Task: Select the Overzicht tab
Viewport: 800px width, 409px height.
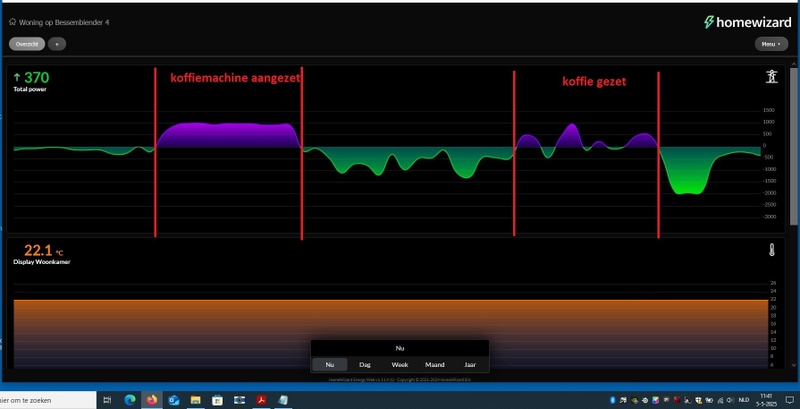Action: point(27,44)
